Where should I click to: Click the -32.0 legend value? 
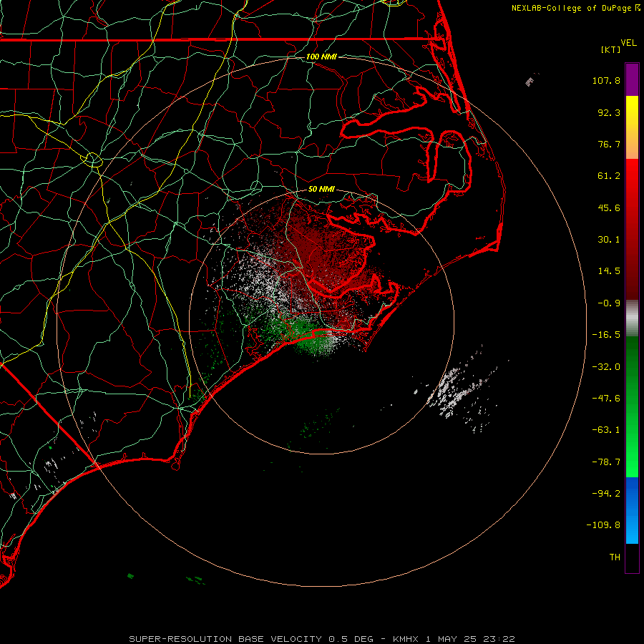click(x=606, y=367)
